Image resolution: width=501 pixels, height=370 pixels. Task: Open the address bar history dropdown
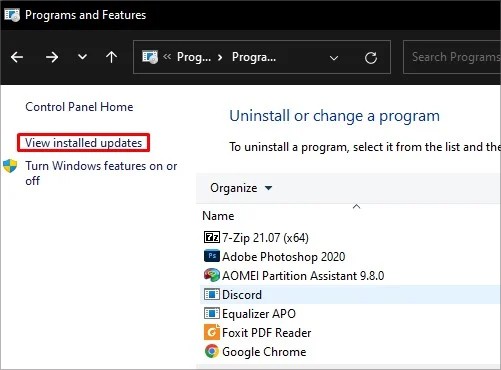coord(334,58)
